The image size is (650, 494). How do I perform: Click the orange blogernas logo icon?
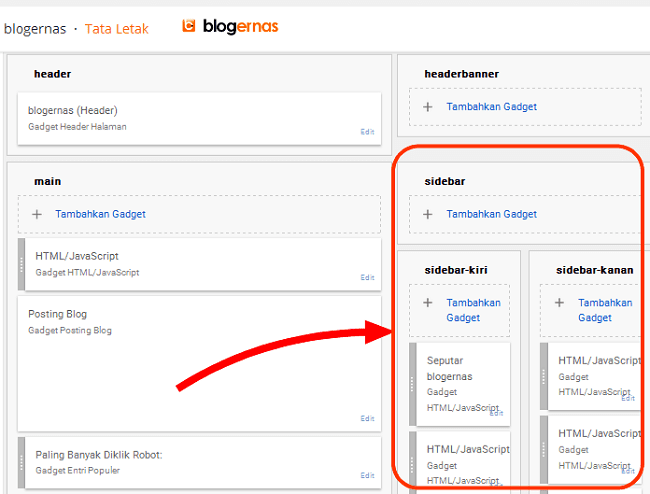point(189,27)
